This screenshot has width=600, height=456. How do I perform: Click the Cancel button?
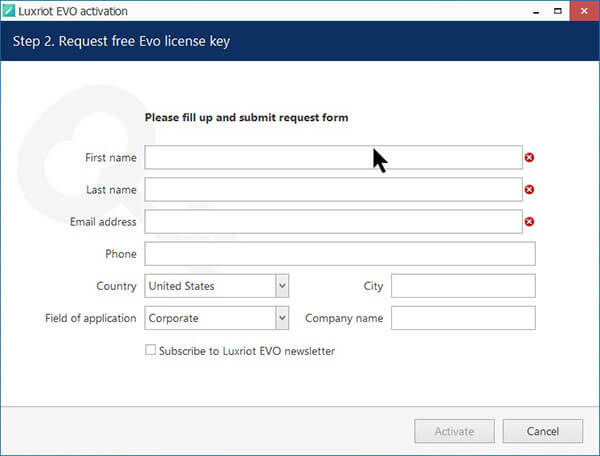[543, 431]
